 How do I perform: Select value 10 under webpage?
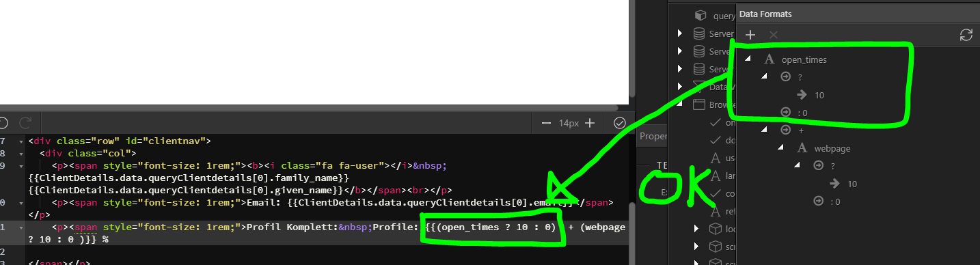pos(852,184)
